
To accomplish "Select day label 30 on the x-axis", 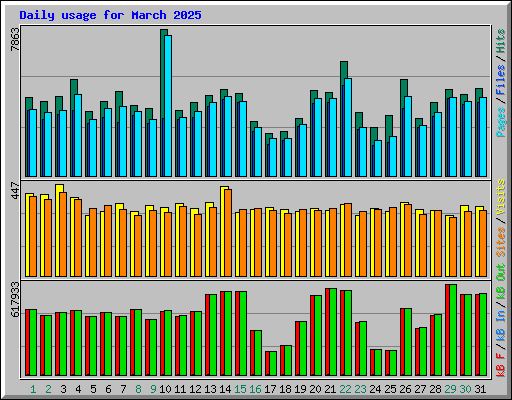I will pos(465,389).
